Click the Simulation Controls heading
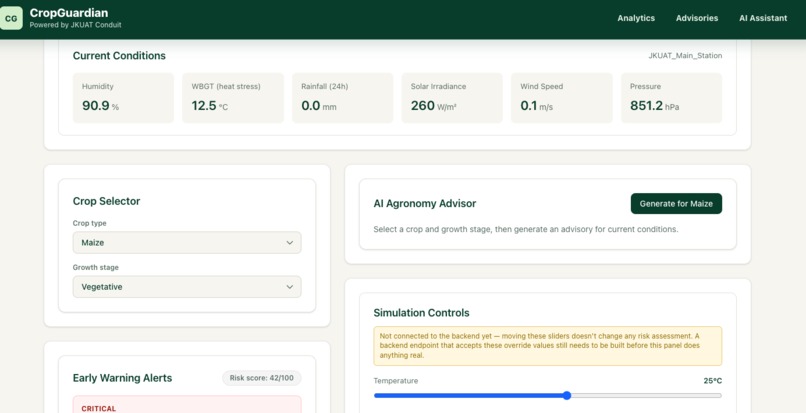This screenshot has width=806, height=413. coord(422,313)
